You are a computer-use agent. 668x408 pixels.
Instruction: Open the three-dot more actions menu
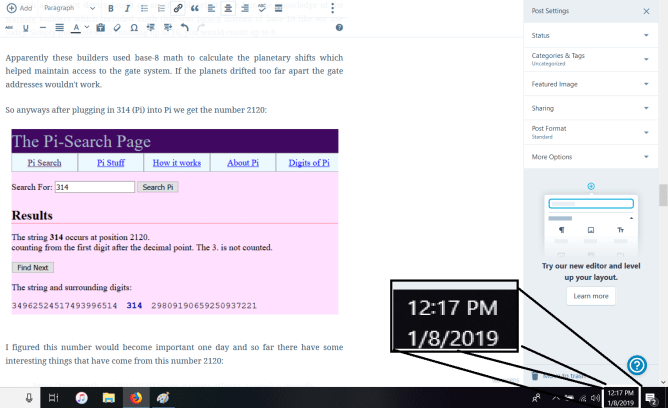(333, 8)
